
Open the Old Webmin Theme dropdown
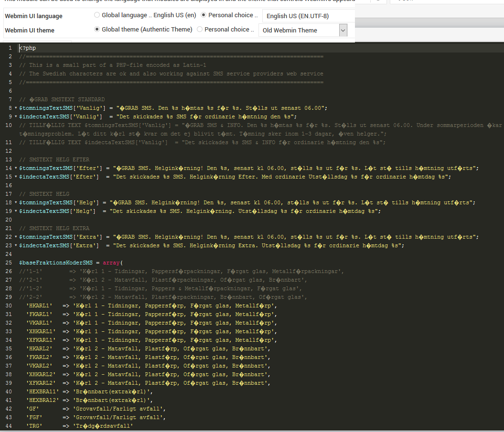pos(303,30)
